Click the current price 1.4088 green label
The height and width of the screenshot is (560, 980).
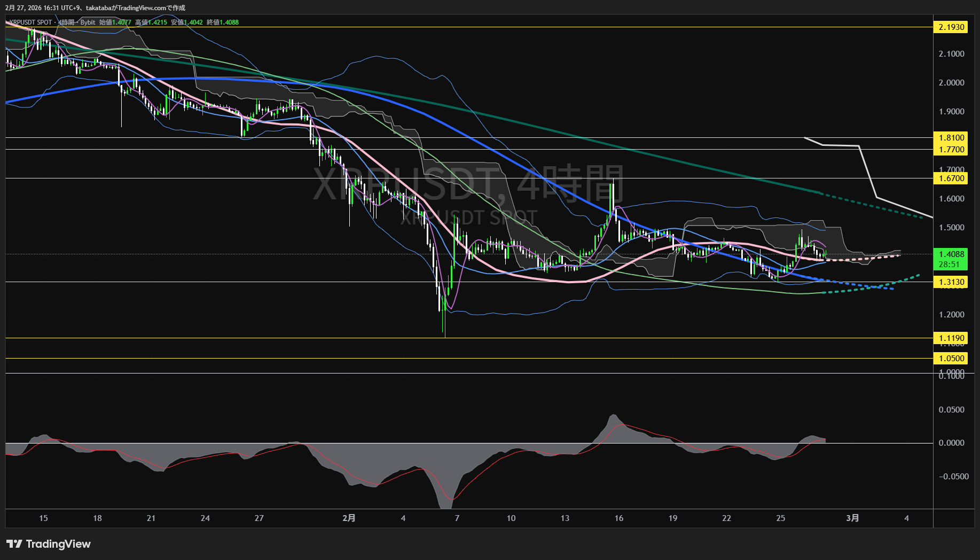tap(951, 254)
